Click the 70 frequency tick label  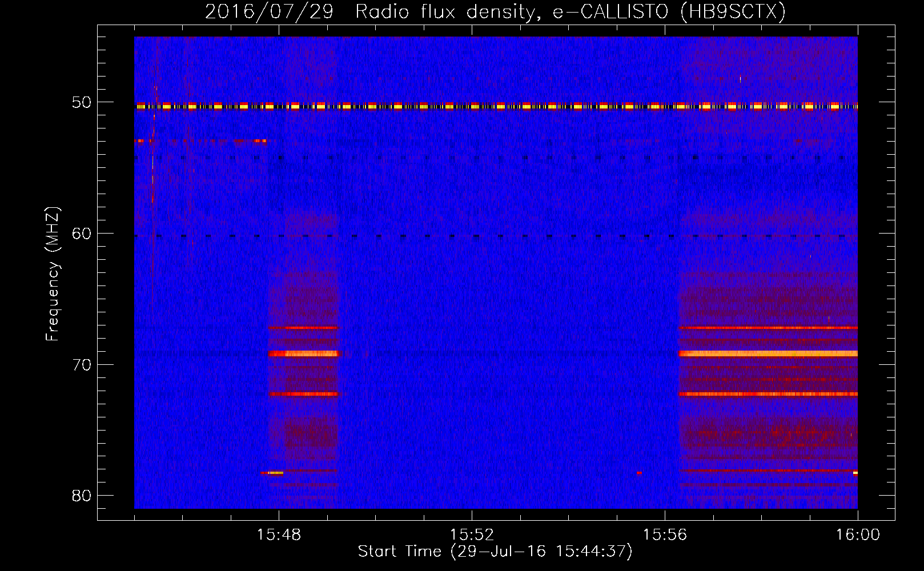pyautogui.click(x=82, y=365)
